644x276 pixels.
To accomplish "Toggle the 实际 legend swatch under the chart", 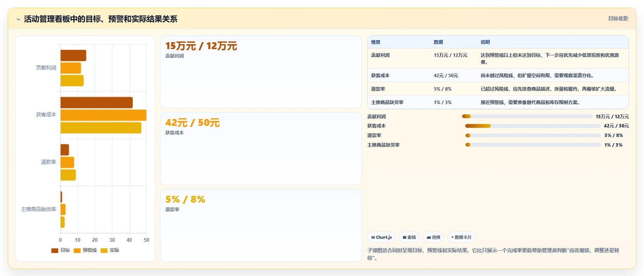I will tap(104, 250).
